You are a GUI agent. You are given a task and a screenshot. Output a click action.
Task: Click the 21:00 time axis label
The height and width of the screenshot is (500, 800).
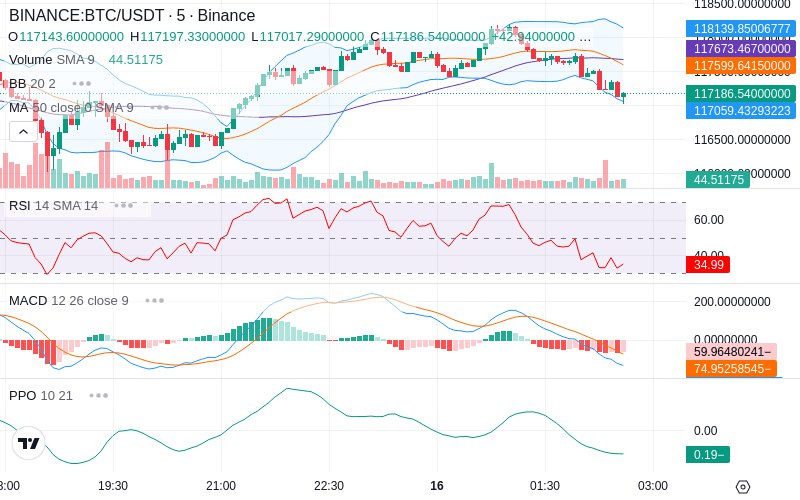tap(221, 486)
